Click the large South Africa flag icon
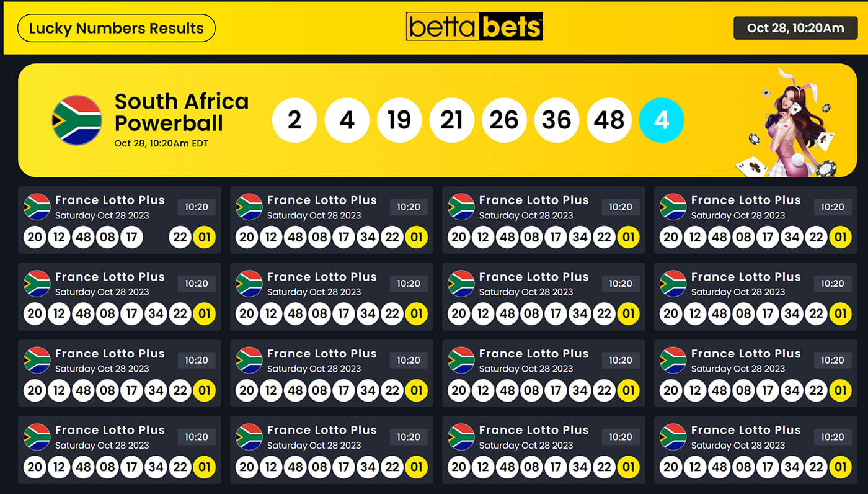This screenshot has height=494, width=868. [77, 120]
